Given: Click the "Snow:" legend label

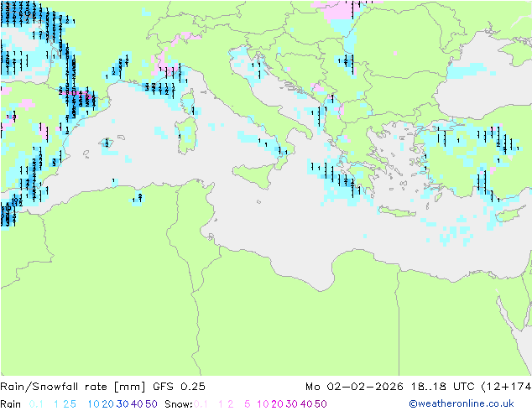Looking at the screenshot, I should [179, 404].
